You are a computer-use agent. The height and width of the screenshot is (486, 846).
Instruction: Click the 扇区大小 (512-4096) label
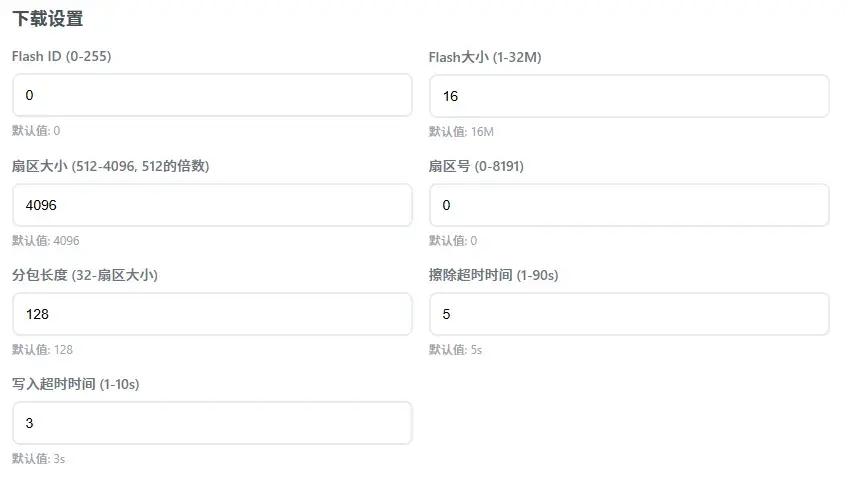[110, 166]
